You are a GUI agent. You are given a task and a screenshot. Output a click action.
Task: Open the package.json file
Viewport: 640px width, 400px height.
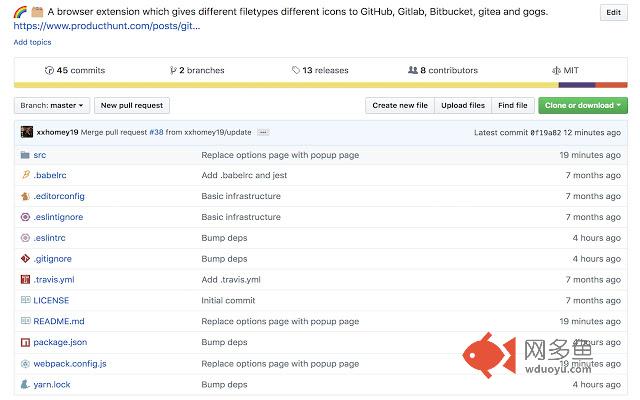(x=60, y=342)
